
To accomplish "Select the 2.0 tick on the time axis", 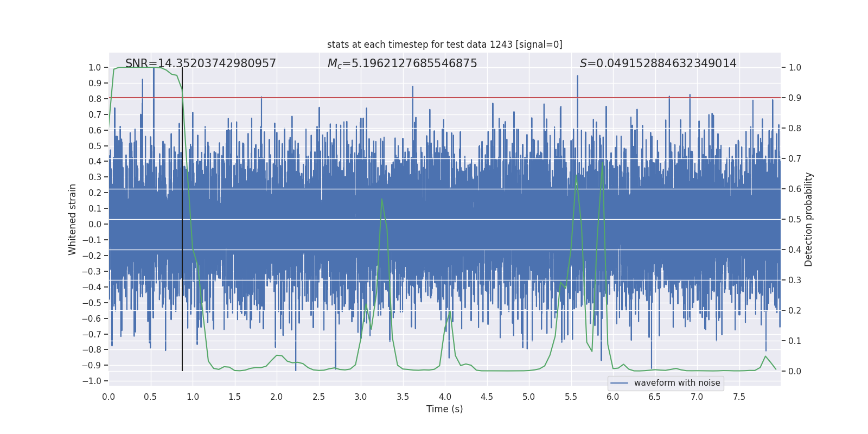I will pyautogui.click(x=277, y=397).
